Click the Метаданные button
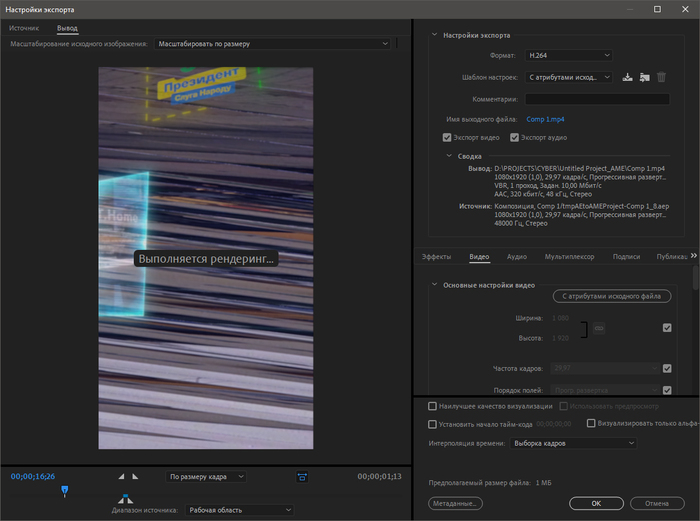700x521 pixels. pyautogui.click(x=456, y=503)
